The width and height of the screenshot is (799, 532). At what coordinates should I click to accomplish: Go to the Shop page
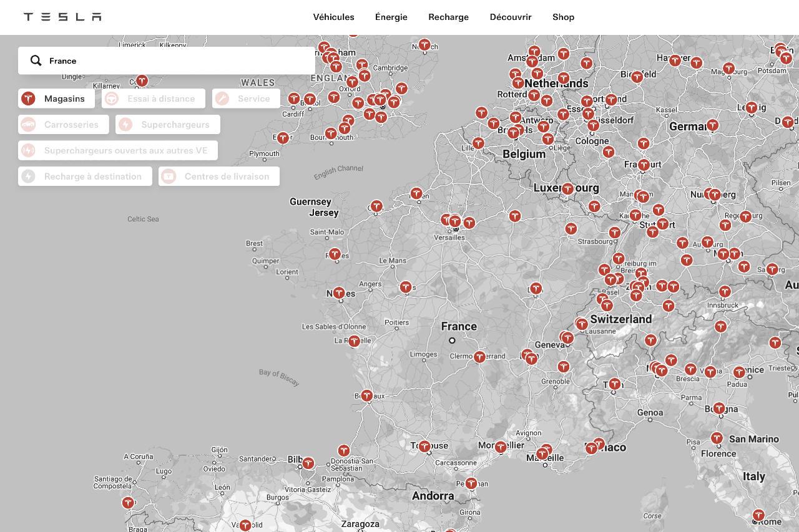[x=563, y=17]
